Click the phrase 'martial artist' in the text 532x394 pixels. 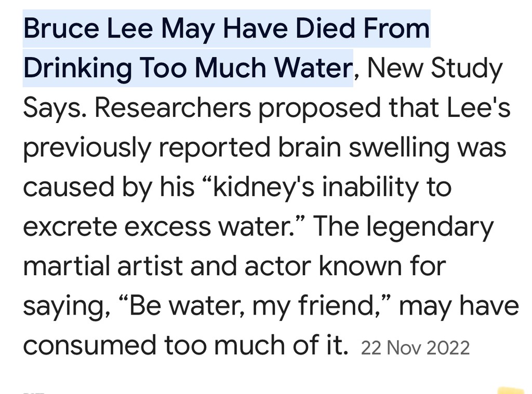tap(103, 266)
